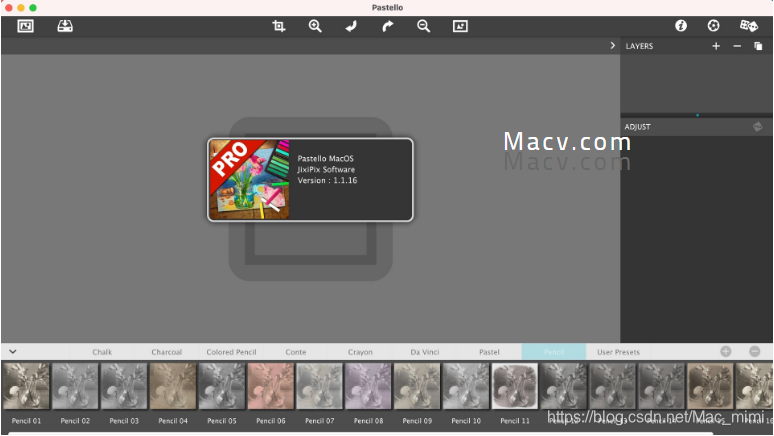Select the Conte tab
This screenshot has width=774, height=436.
pyautogui.click(x=296, y=352)
